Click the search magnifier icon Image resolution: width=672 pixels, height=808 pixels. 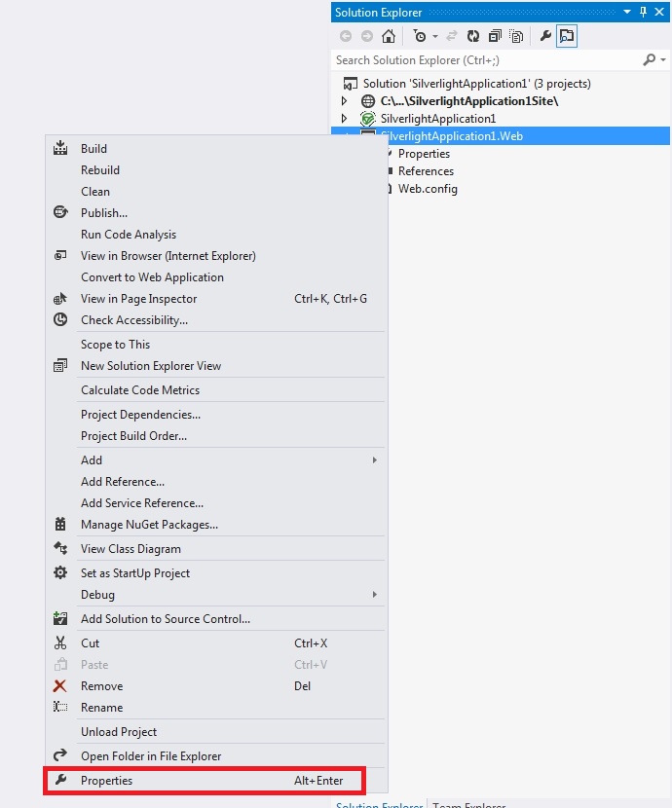point(650,60)
